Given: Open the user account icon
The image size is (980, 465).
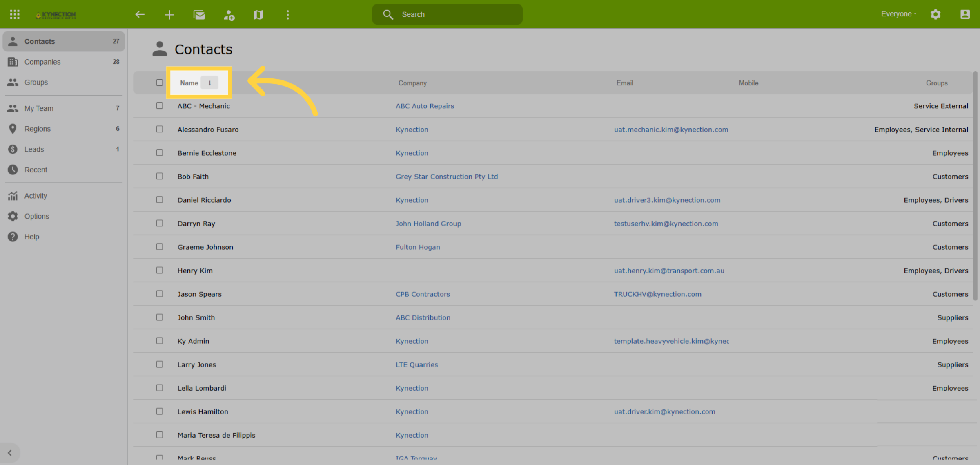Looking at the screenshot, I should (964, 14).
